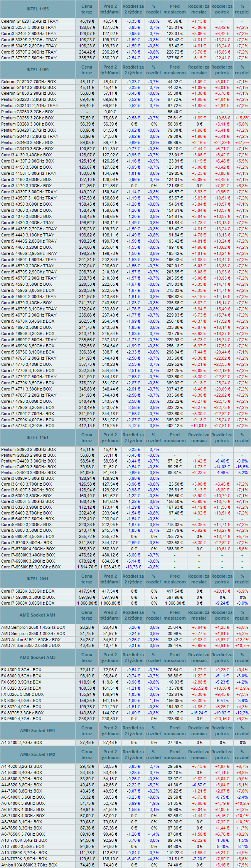Click Cena teraz header in INTEL 1155 section

tap(87, 9)
